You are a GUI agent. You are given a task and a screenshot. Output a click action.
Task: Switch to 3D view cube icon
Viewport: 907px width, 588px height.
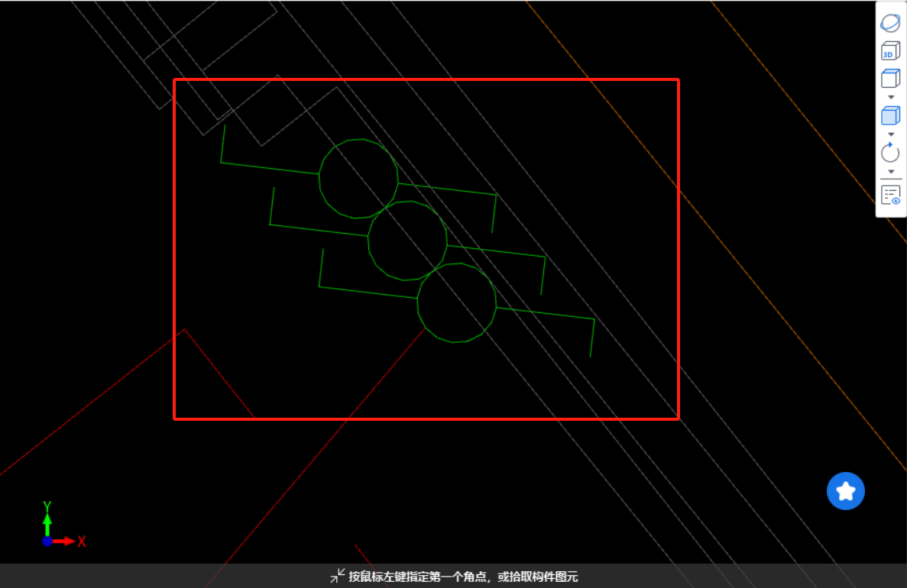890,51
